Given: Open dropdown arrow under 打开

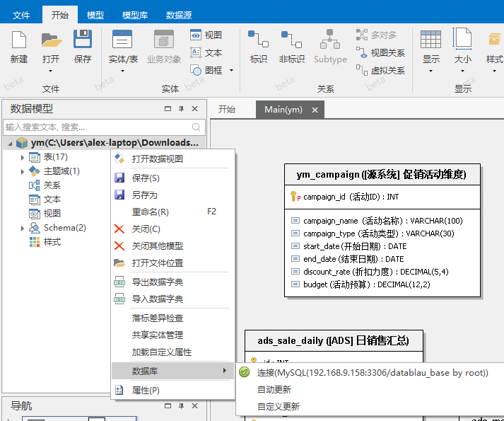Looking at the screenshot, I should [50, 71].
